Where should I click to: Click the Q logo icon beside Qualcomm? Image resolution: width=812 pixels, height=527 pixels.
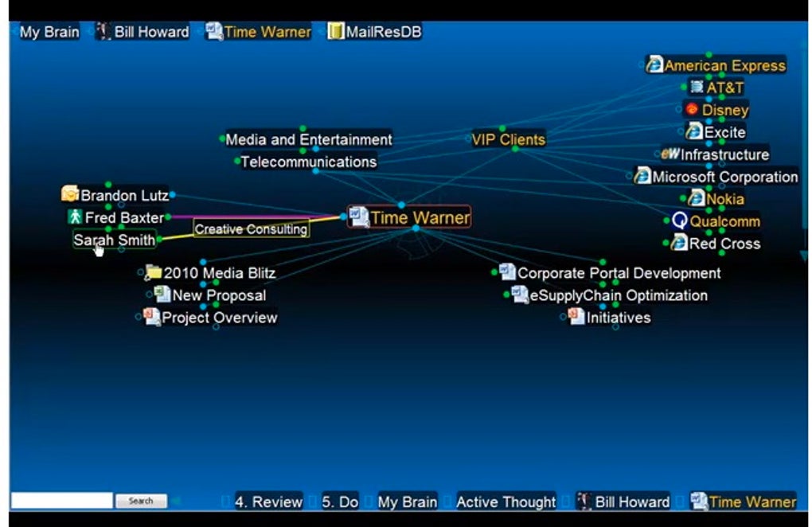pyautogui.click(x=679, y=221)
